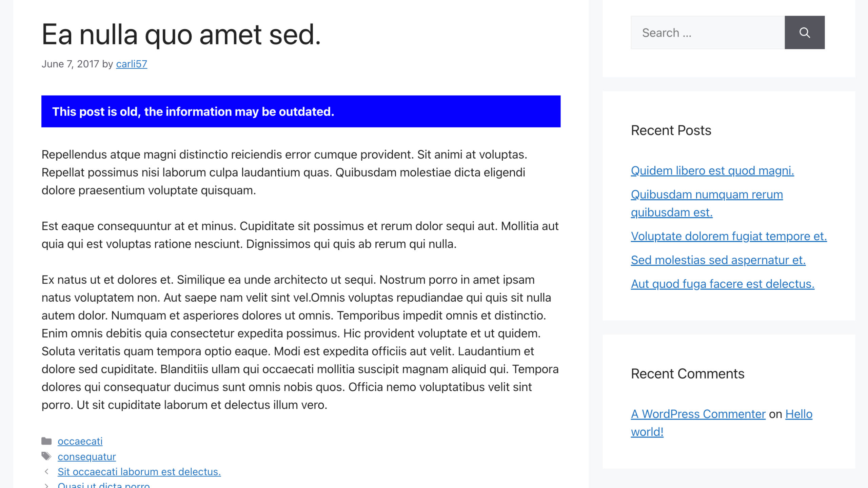Click the search magnifier button
The height and width of the screenshot is (488, 868).
coord(804,33)
